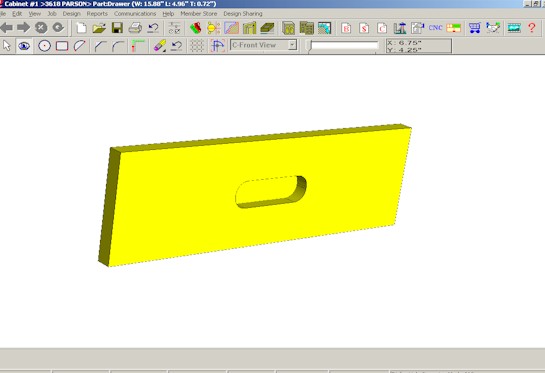
Task: Open the Member Store menu
Action: 198,14
